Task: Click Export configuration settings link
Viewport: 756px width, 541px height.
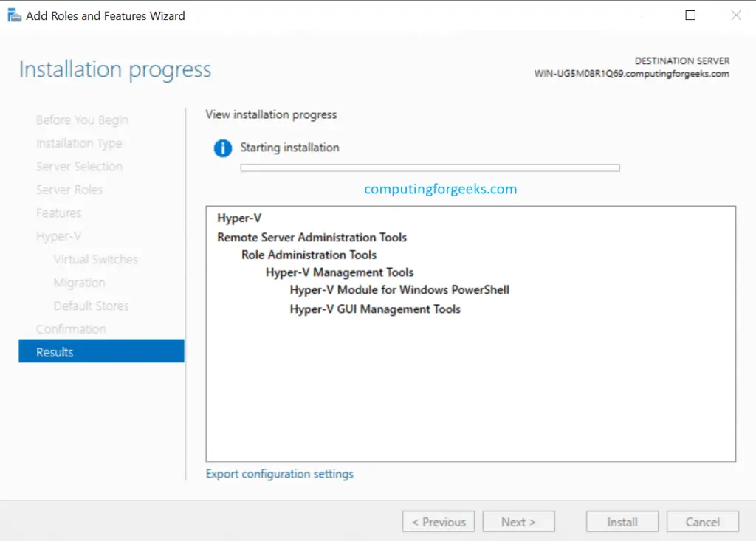Action: (280, 474)
